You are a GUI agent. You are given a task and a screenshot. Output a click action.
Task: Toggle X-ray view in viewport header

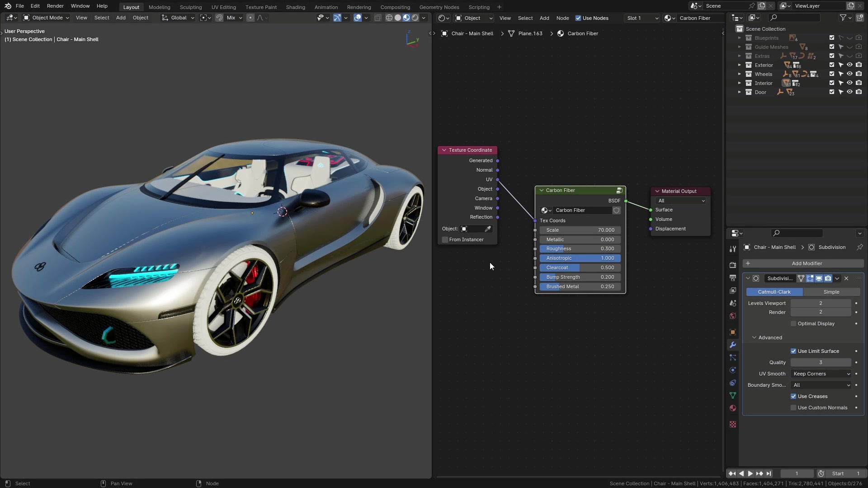(x=377, y=18)
